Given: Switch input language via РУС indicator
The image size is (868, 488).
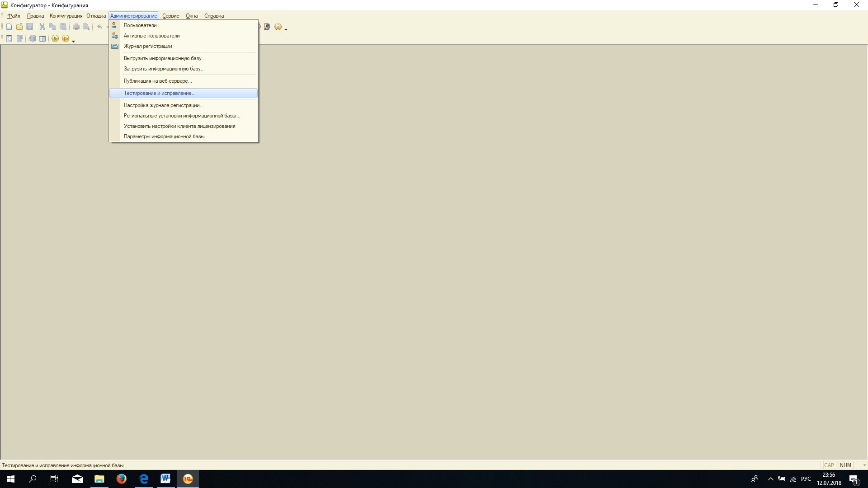Looking at the screenshot, I should (806, 479).
